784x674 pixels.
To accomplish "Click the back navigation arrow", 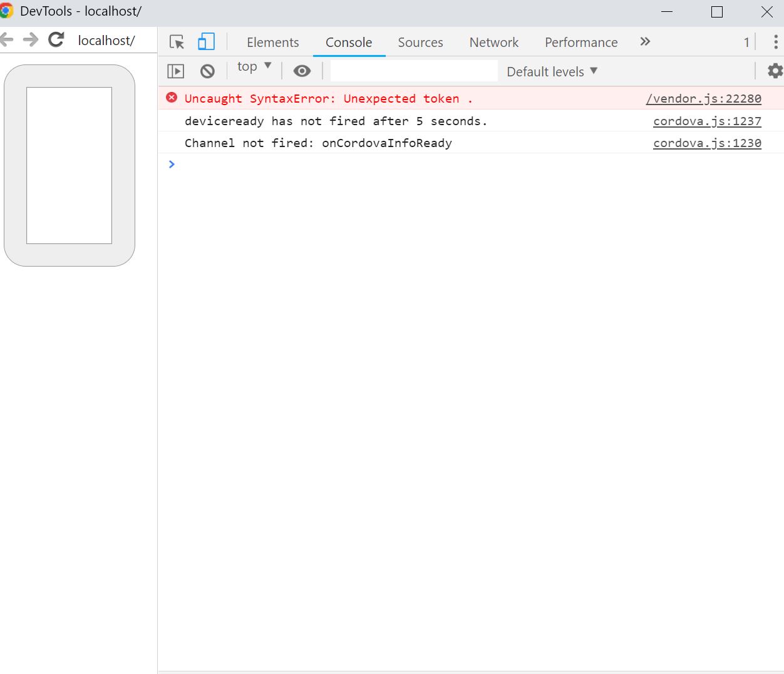I will click(8, 39).
